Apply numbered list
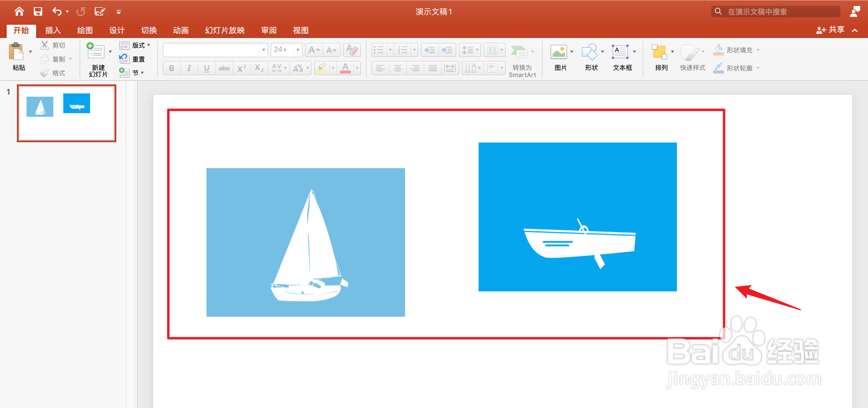This screenshot has width=868, height=408. coord(403,50)
